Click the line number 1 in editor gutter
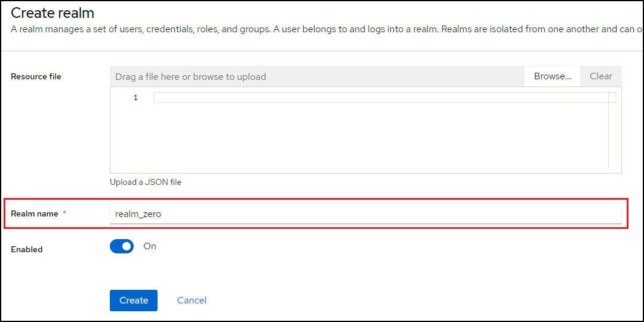The width and height of the screenshot is (644, 322). (x=135, y=98)
